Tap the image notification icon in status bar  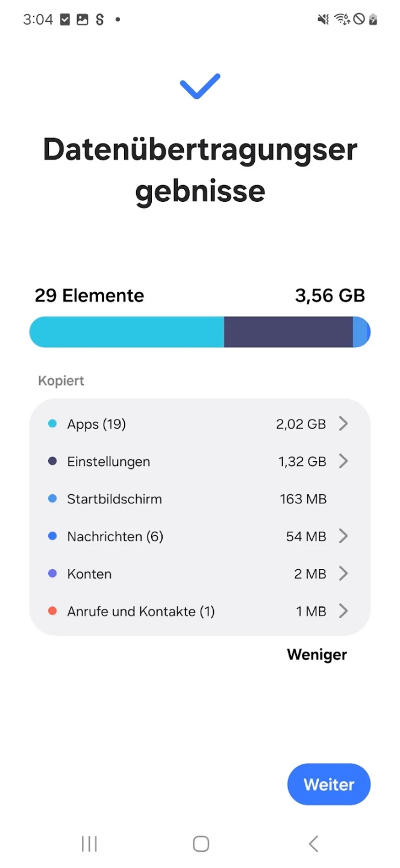83,20
